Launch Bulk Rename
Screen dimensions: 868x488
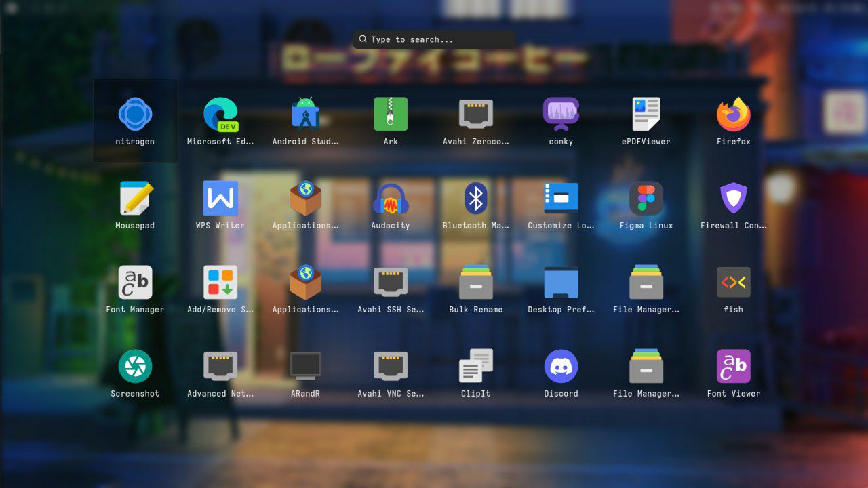coord(476,289)
